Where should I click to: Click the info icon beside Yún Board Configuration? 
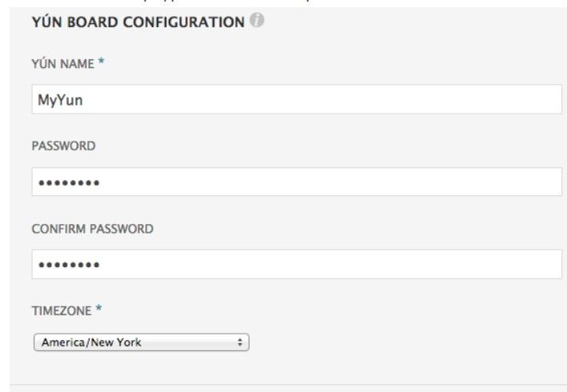pyautogui.click(x=256, y=22)
